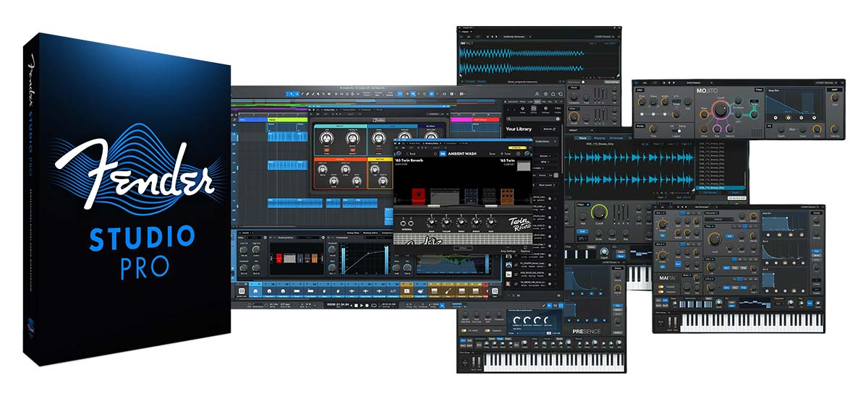The height and width of the screenshot is (401, 868).
Task: Toggle the upper switch under the Mai Tai logo
Action: coord(661,287)
